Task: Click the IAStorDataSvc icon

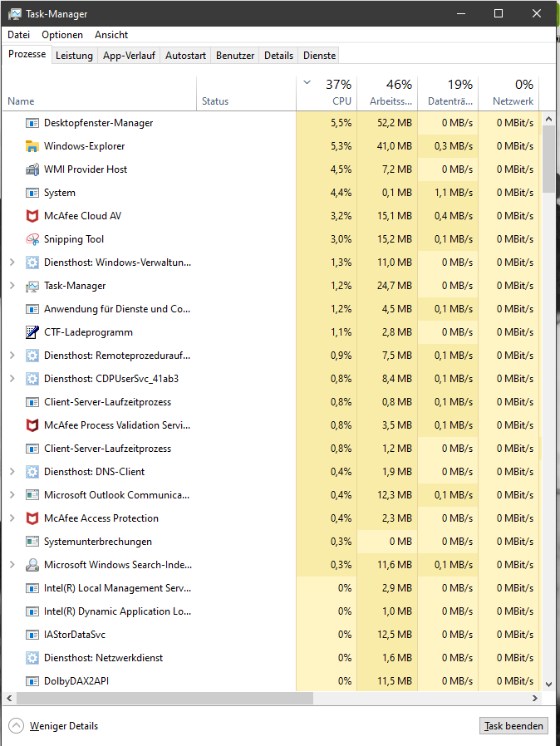Action: tap(32, 635)
